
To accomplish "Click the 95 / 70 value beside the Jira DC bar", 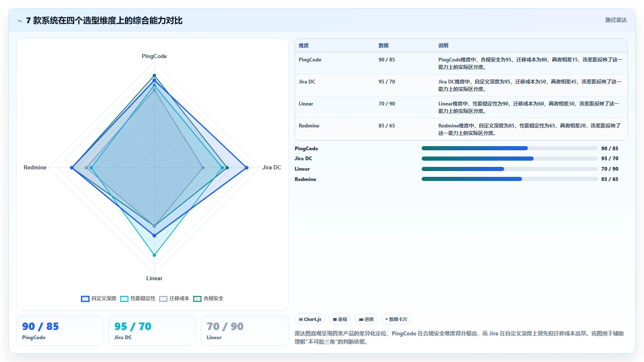I will click(610, 159).
